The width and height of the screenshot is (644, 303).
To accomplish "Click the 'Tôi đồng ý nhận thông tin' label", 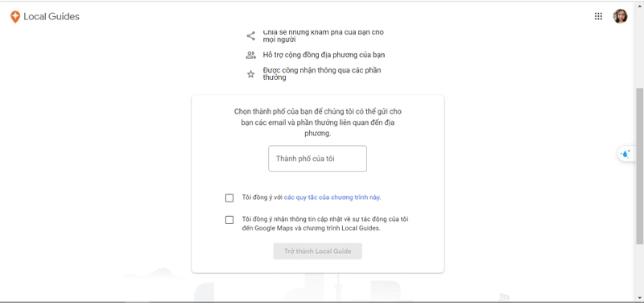I will (x=325, y=224).
